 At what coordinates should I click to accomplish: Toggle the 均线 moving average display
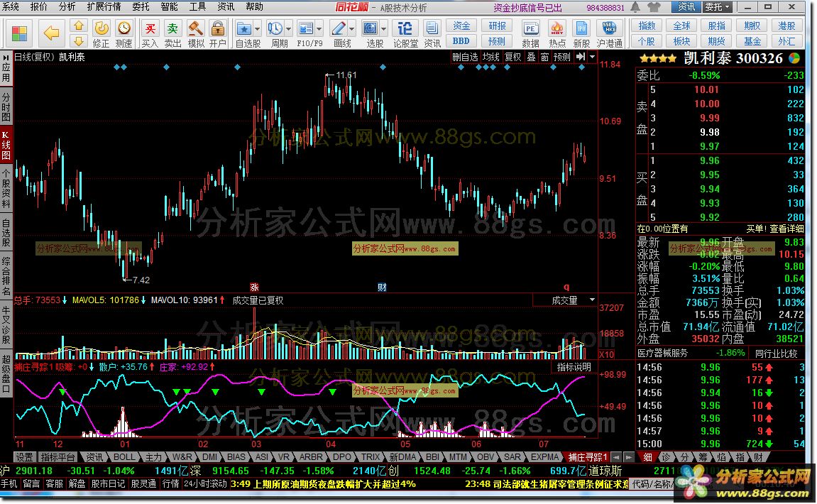click(490, 57)
